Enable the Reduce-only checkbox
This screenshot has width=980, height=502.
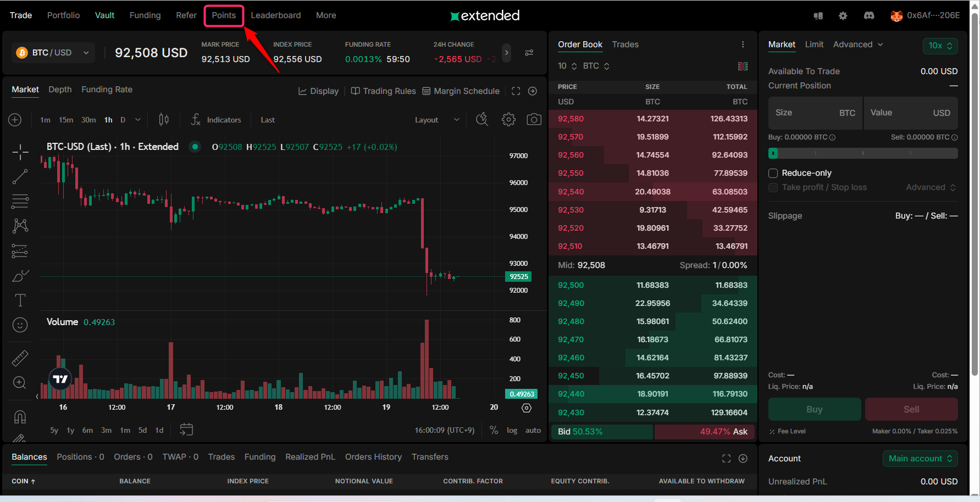[773, 173]
